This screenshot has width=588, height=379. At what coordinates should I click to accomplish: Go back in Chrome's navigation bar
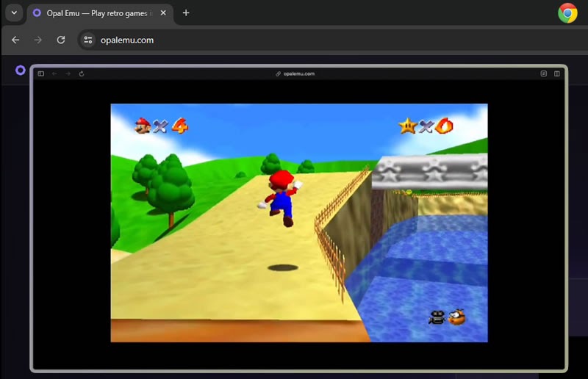point(15,40)
